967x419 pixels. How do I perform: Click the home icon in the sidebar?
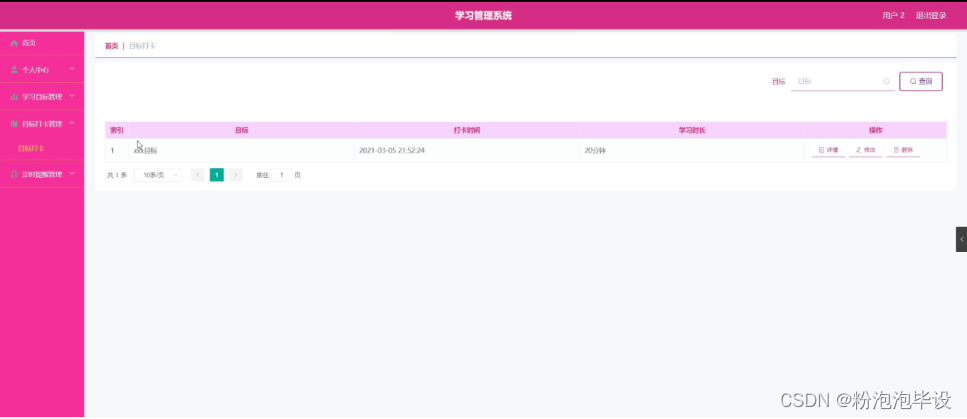[x=14, y=43]
